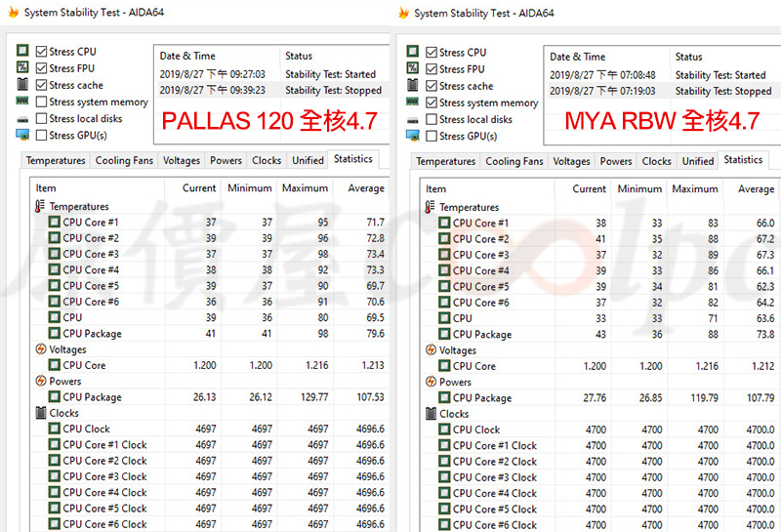Click the Maximum column header in left window
The height and width of the screenshot is (532, 781).
[x=305, y=188]
